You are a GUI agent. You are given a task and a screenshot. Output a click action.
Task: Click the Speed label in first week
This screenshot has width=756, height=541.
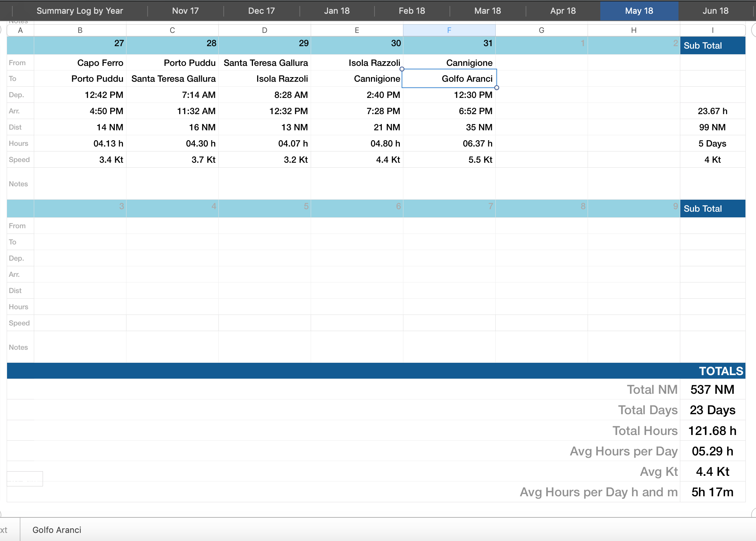(19, 160)
